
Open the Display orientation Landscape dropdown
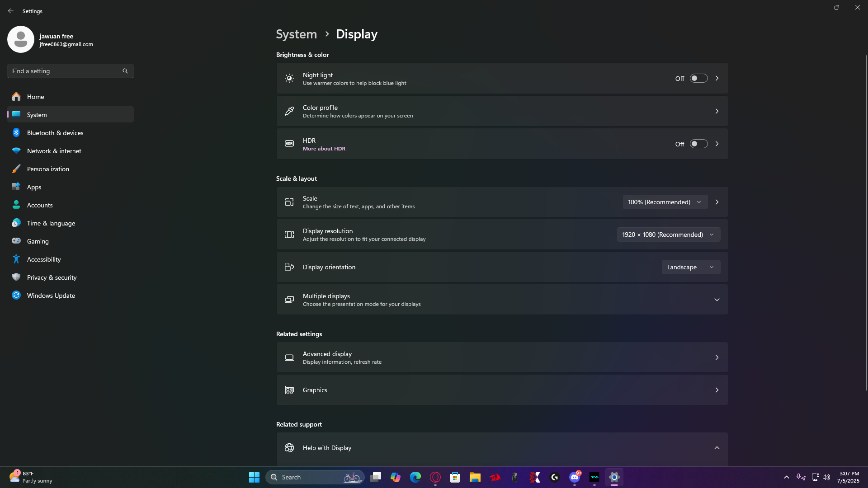tap(690, 267)
